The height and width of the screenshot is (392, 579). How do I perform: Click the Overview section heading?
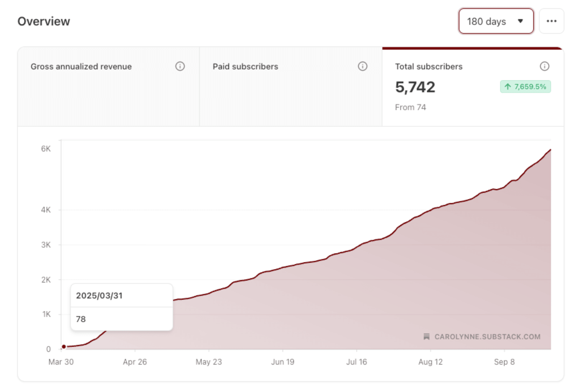[44, 21]
